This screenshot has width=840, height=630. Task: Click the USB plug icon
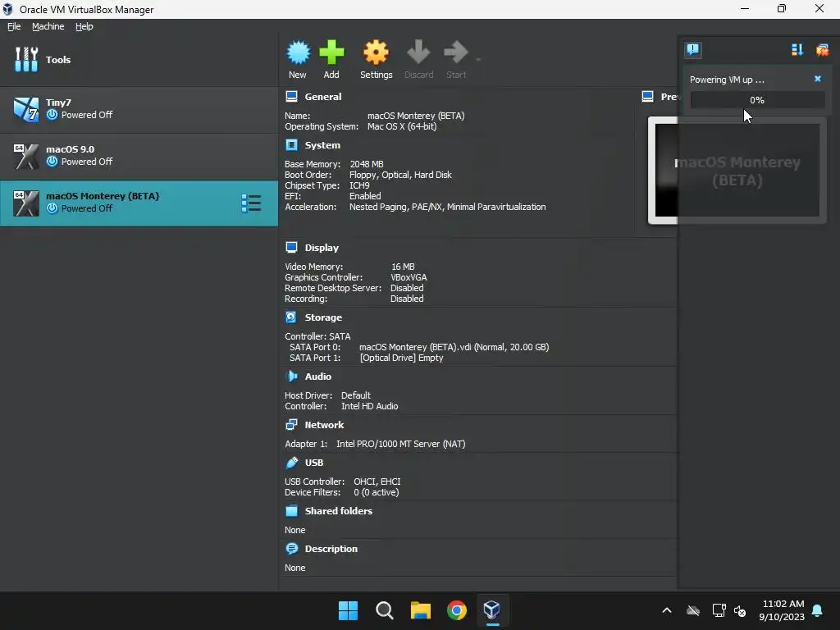point(291,463)
